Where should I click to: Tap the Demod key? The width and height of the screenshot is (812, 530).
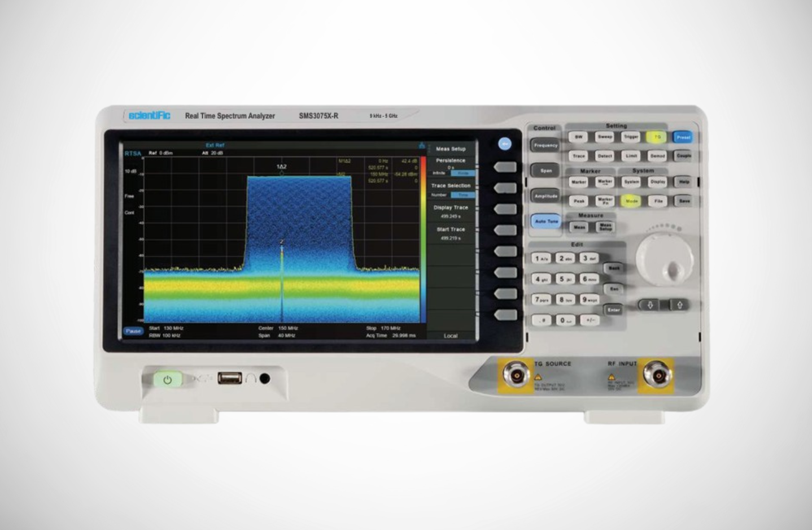point(657,155)
